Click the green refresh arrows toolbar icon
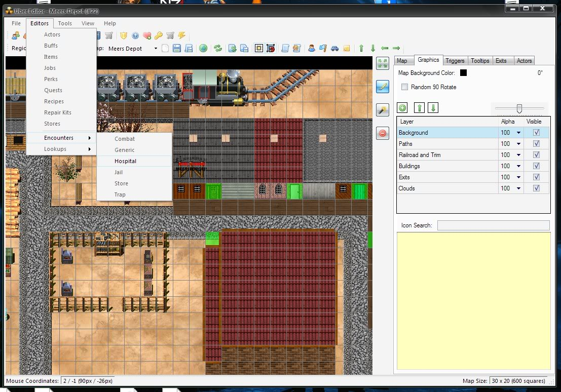Image resolution: width=561 pixels, height=392 pixels. [218, 48]
